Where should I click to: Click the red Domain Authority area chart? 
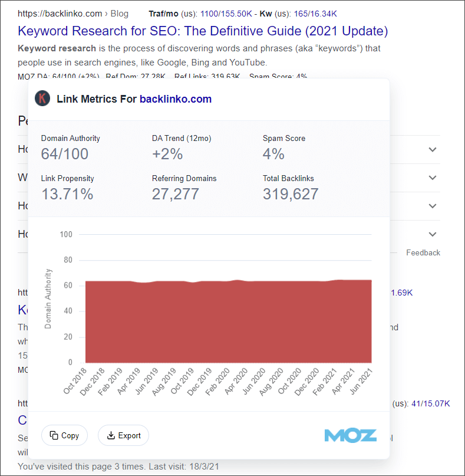coord(227,321)
